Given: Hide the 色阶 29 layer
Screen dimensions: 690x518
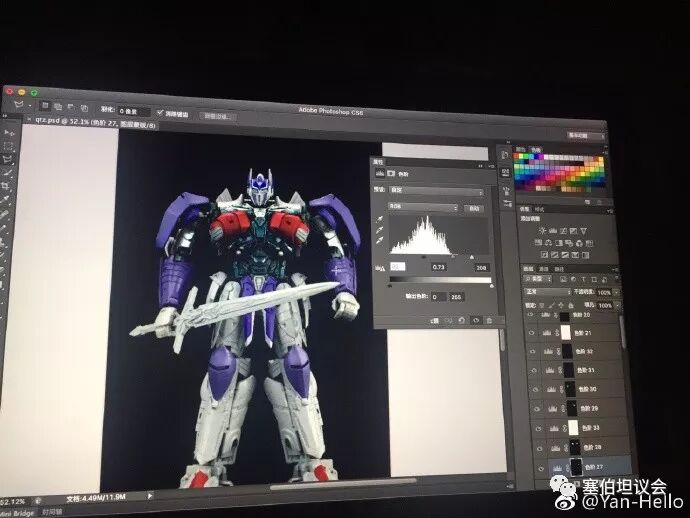Looking at the screenshot, I should point(537,409).
